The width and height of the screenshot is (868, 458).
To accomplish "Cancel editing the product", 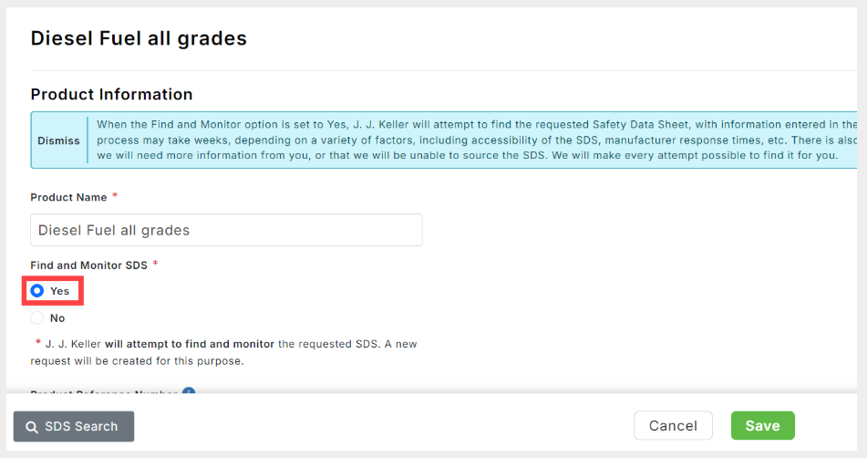I will point(673,425).
